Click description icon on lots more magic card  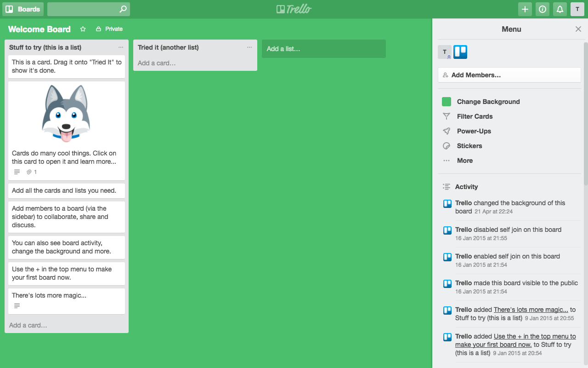pyautogui.click(x=17, y=306)
